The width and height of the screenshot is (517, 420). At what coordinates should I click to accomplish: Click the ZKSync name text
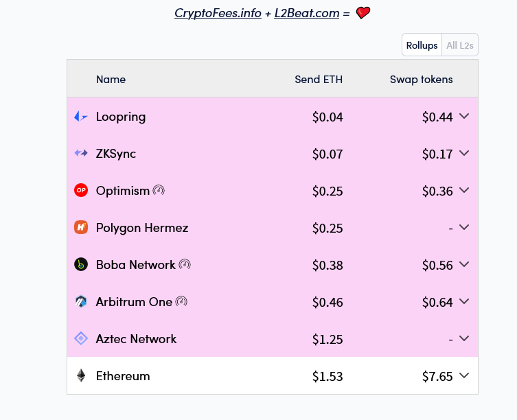coord(116,154)
